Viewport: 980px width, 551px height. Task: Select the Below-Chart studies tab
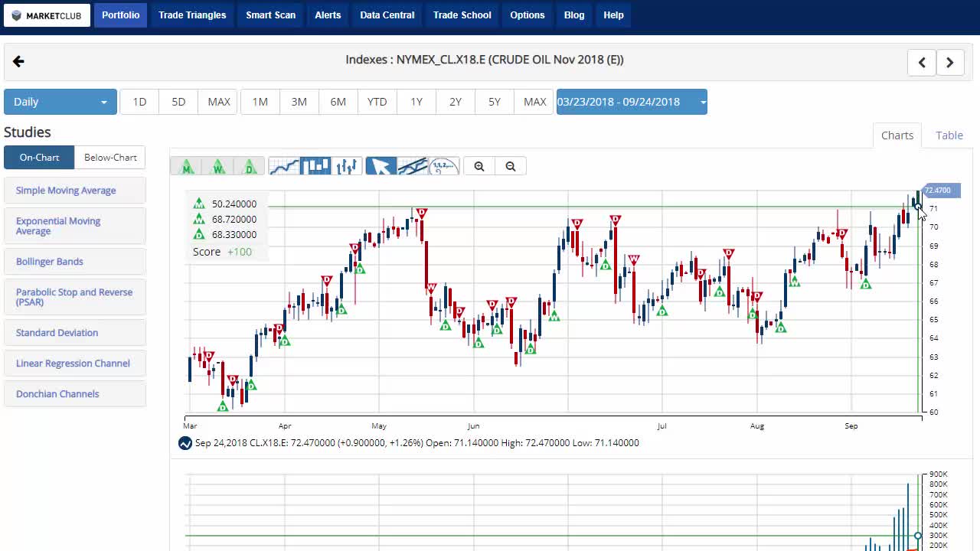tap(110, 157)
